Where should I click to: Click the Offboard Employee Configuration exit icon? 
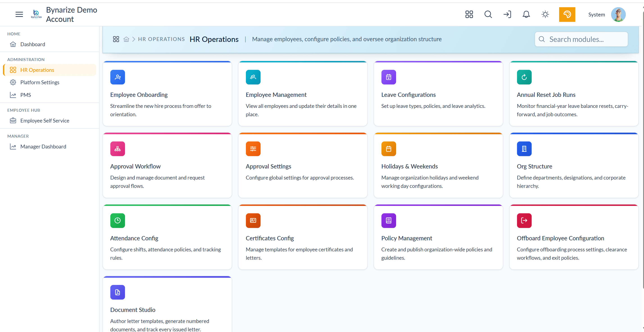(524, 221)
